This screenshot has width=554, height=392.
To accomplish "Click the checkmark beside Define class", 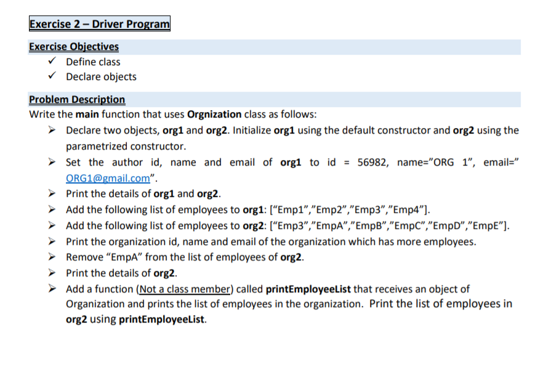I will (52, 61).
